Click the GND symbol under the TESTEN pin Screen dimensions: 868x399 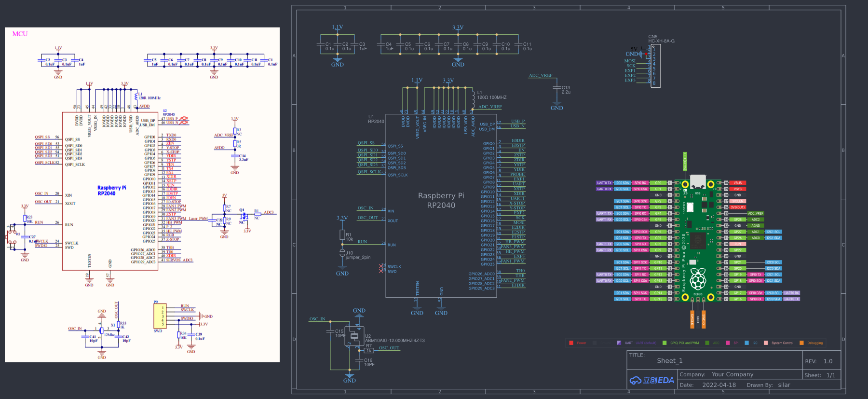tap(417, 311)
